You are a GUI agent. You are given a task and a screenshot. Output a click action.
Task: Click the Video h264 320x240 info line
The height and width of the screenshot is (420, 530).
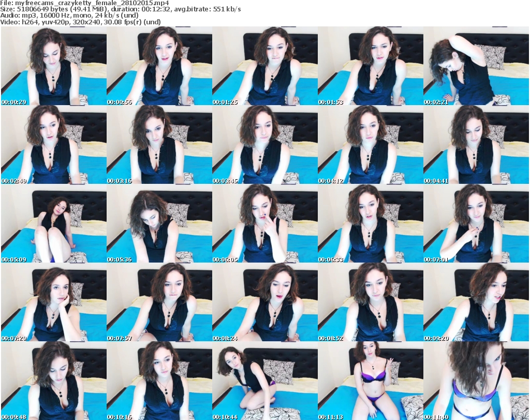80,22
